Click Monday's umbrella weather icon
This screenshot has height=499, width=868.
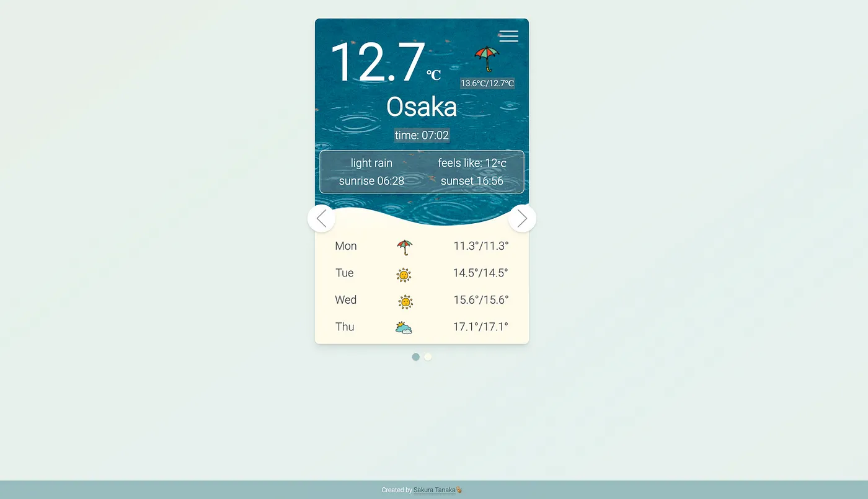(x=405, y=247)
